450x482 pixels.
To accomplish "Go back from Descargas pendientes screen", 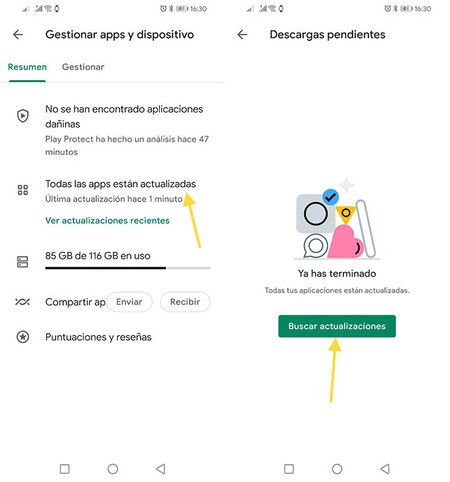I will click(242, 34).
